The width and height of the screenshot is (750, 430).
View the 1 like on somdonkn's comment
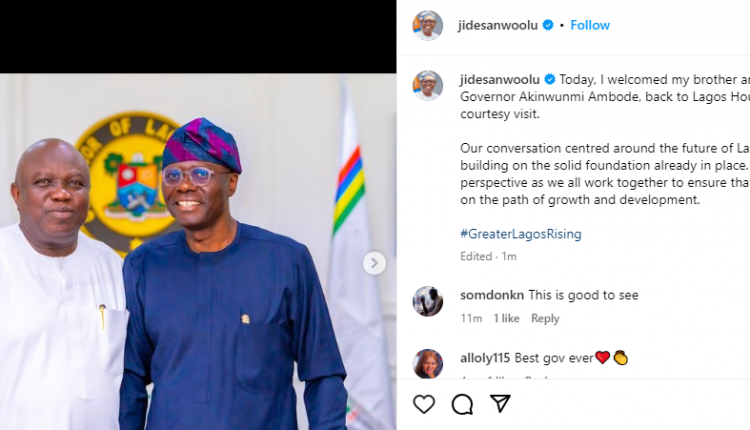[506, 319]
